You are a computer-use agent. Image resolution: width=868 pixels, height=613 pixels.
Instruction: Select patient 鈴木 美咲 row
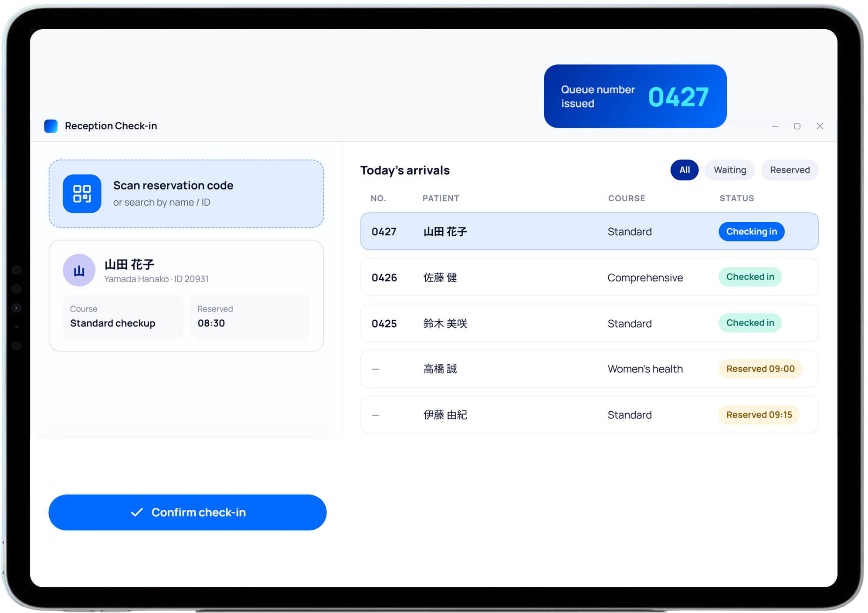(589, 323)
